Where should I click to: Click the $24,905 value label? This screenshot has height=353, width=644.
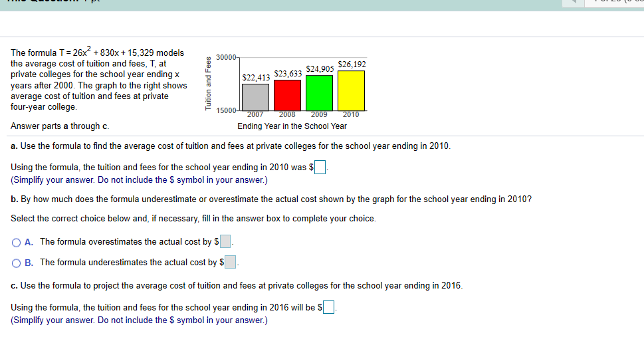pos(320,69)
